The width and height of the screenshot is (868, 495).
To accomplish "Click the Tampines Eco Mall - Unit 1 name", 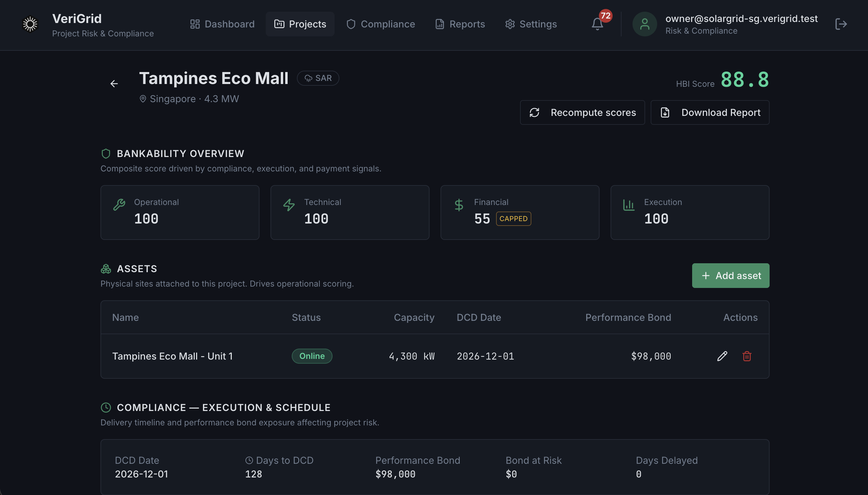I will point(172,356).
